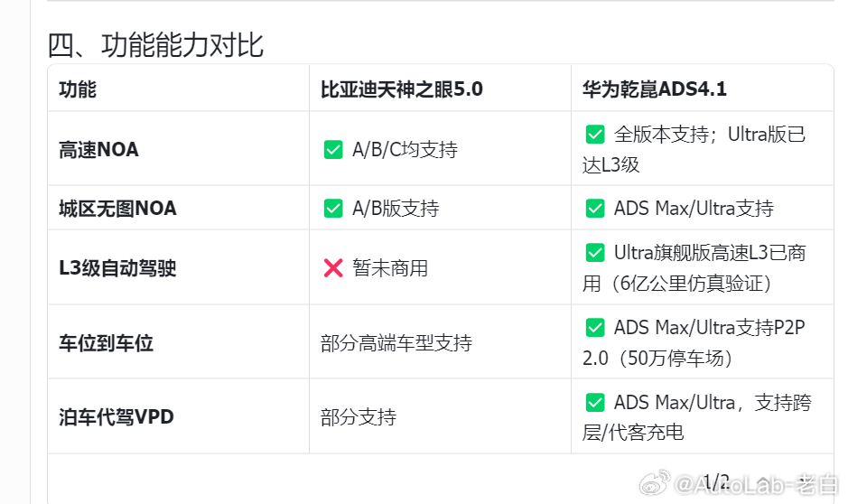This screenshot has width=848, height=504.
Task: Select the 高速NOA row label
Action: point(98,150)
